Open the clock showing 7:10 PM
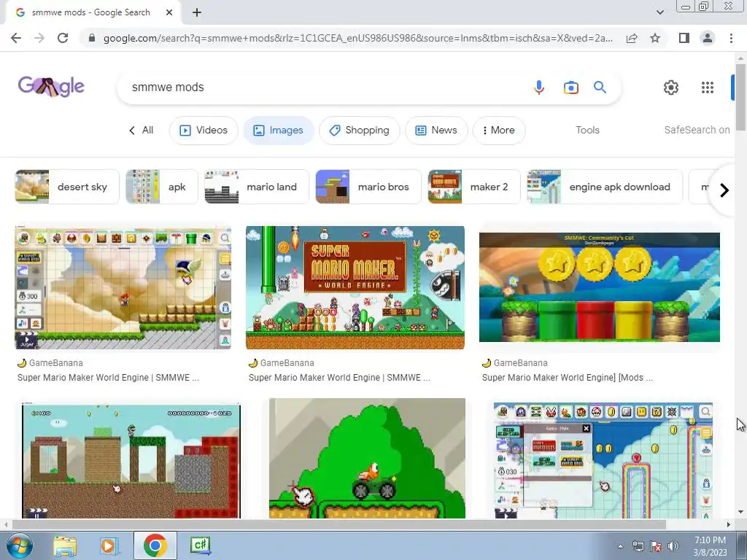The image size is (747, 560). [x=710, y=546]
